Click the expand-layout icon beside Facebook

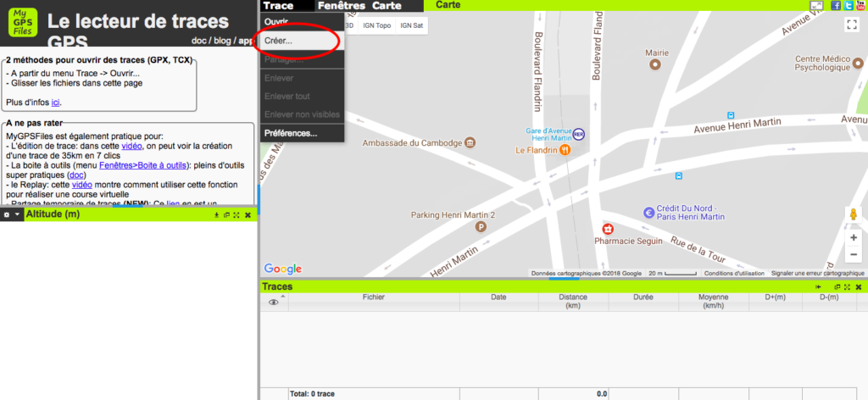click(x=816, y=6)
